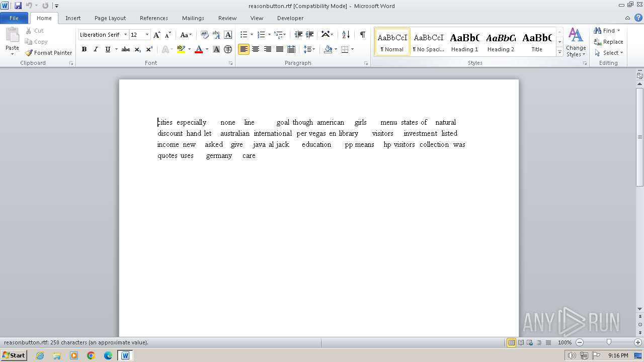Apply the Heading 1 style
Viewport: 644px width, 362px height.
point(464,42)
